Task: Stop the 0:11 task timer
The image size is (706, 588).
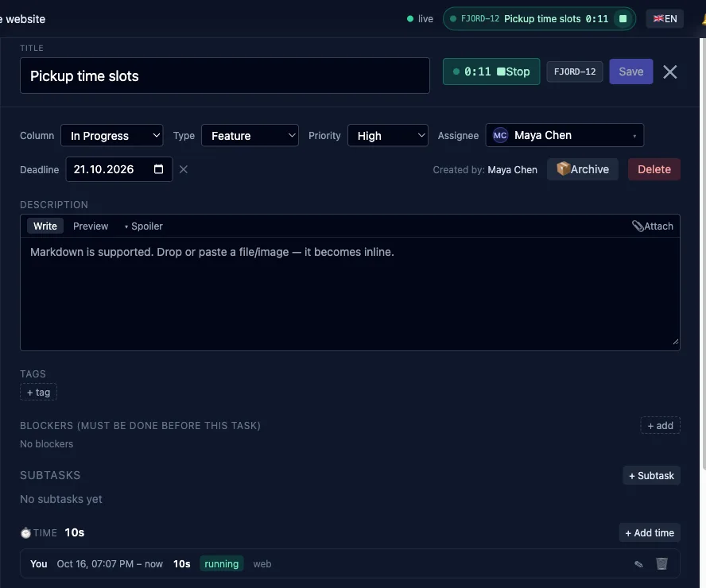Action: pyautogui.click(x=491, y=72)
